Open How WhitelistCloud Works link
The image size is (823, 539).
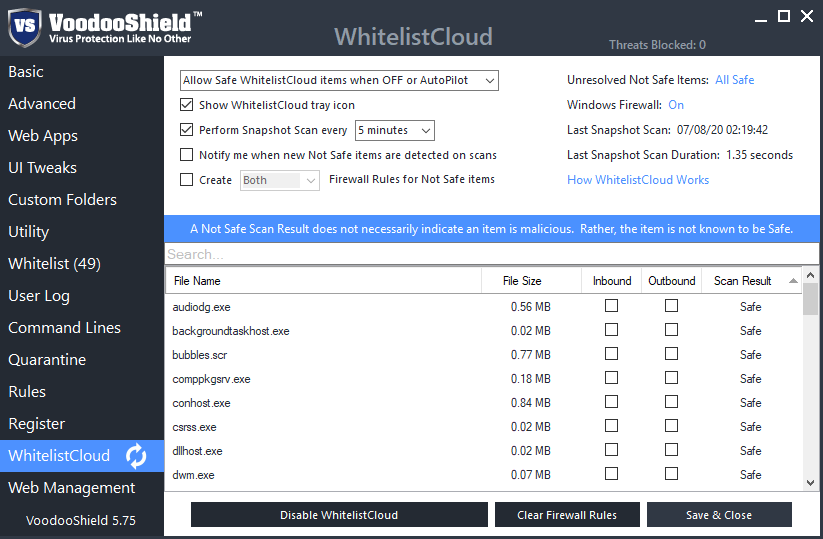(x=638, y=180)
